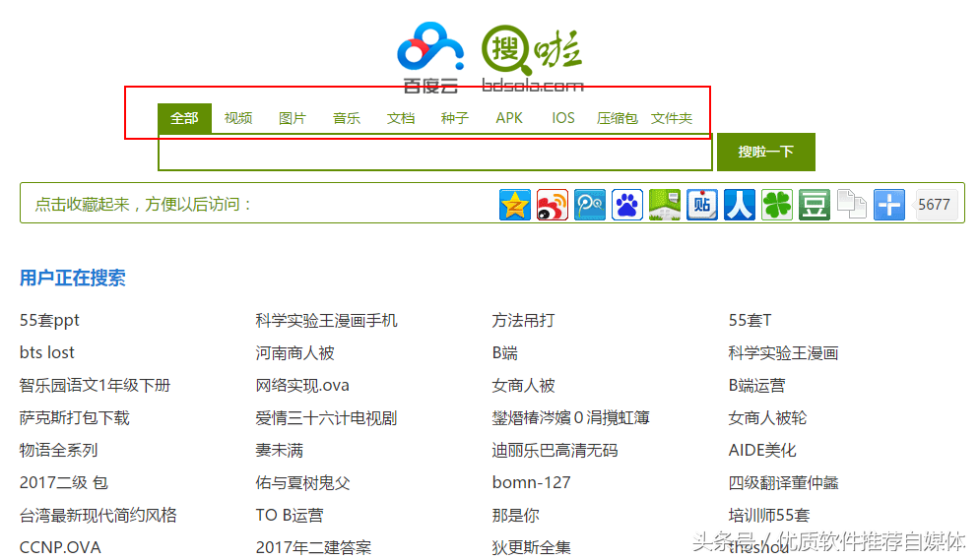Switch to the 图片 tab
The image size is (979, 560).
[293, 118]
